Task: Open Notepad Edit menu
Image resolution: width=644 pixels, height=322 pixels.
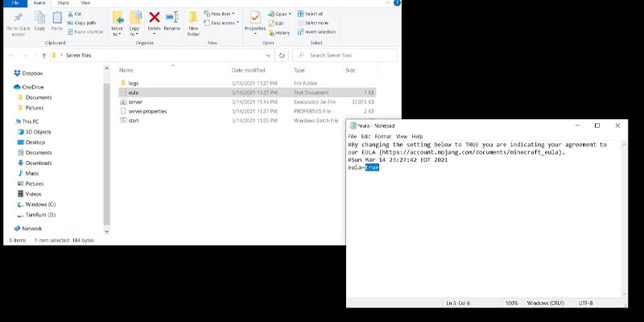Action: tap(365, 136)
